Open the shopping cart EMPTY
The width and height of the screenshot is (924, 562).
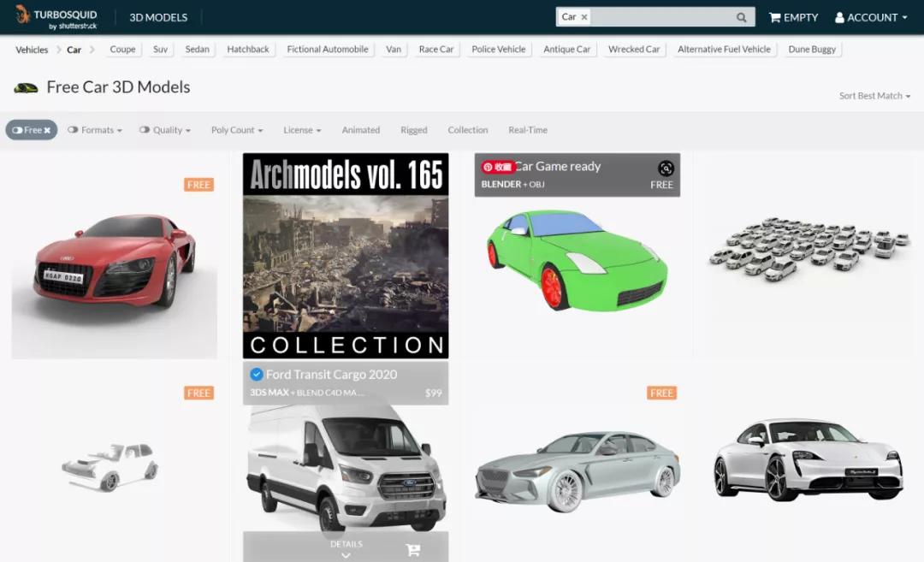[793, 18]
